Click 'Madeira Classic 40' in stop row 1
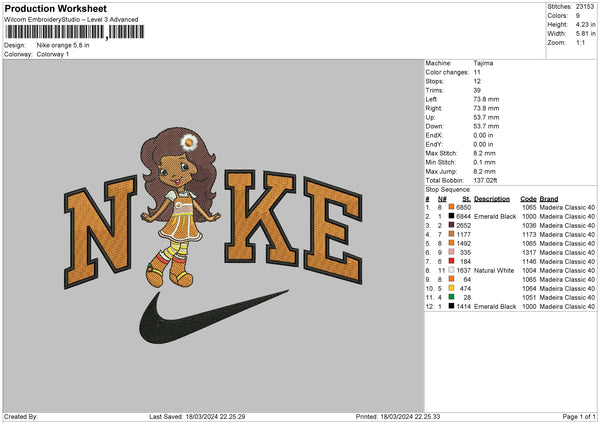 point(567,207)
